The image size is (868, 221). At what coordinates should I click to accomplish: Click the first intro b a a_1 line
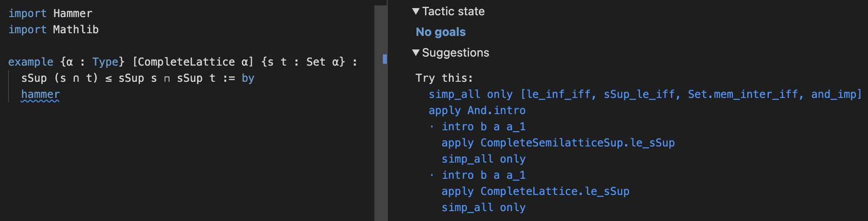483,127
